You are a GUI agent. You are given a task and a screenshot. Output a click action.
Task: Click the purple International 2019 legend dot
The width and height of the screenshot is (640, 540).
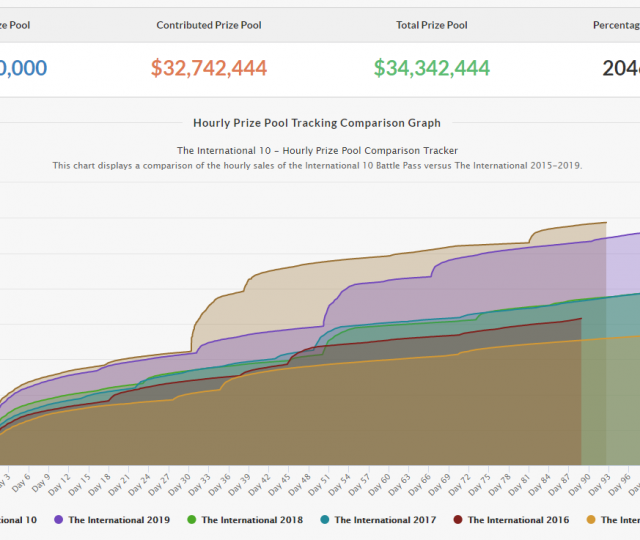59,520
